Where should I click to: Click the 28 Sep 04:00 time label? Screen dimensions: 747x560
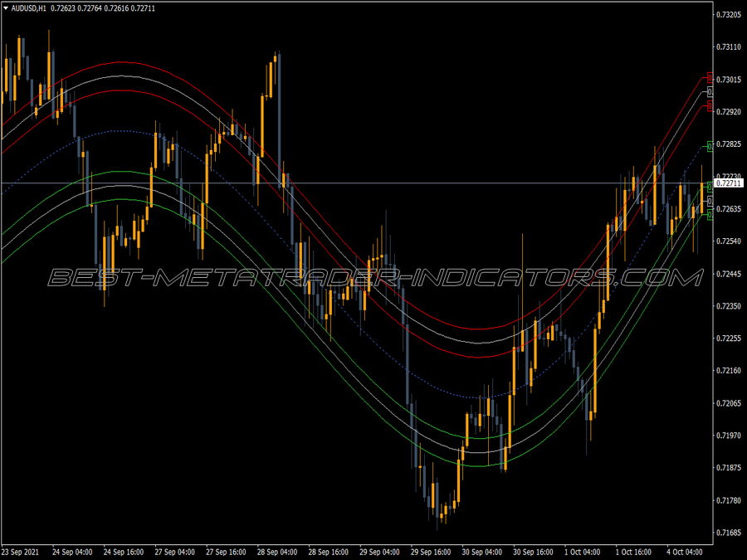[276, 552]
